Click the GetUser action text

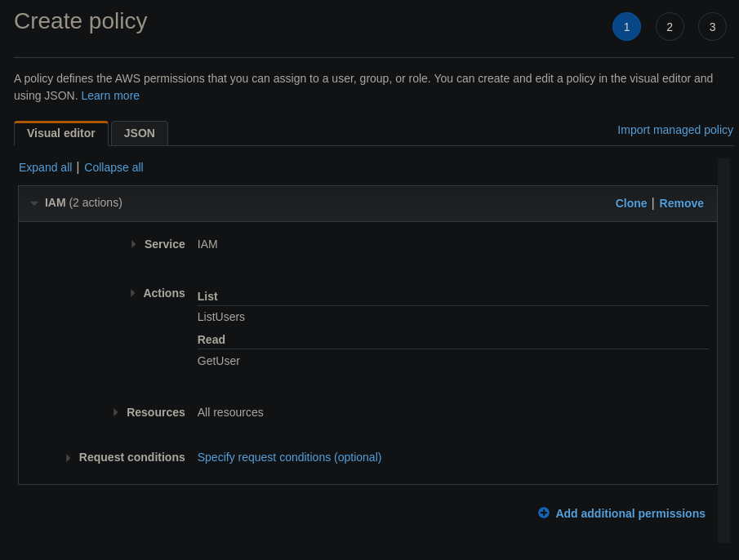tap(219, 361)
